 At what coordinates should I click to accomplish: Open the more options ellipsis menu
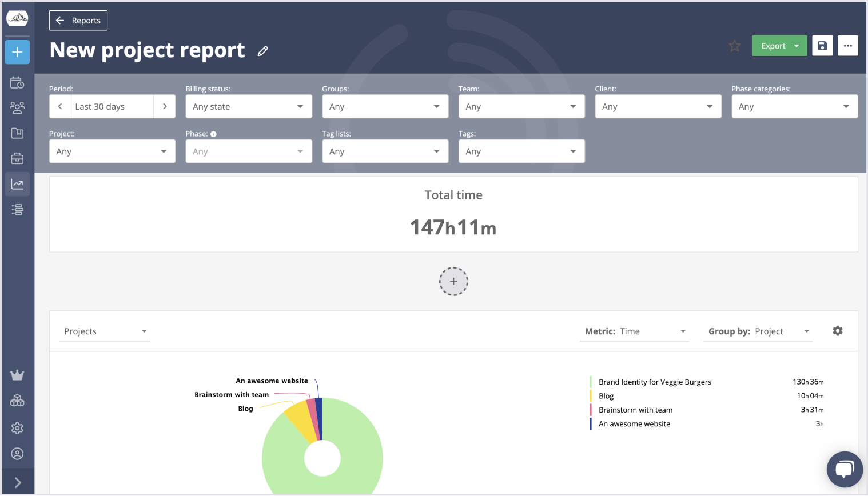[848, 46]
